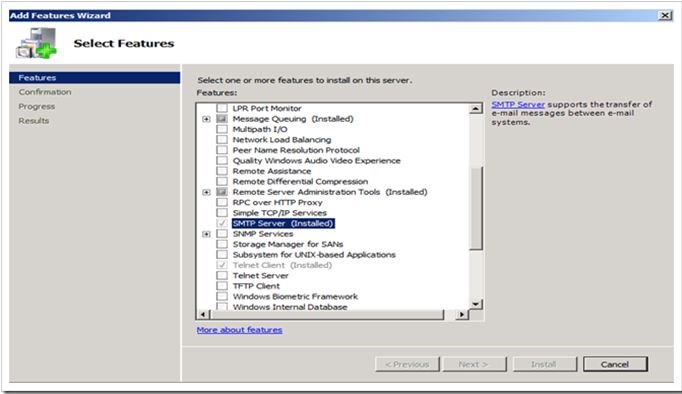Tick the LPR Port Monitor checkbox

click(222, 108)
